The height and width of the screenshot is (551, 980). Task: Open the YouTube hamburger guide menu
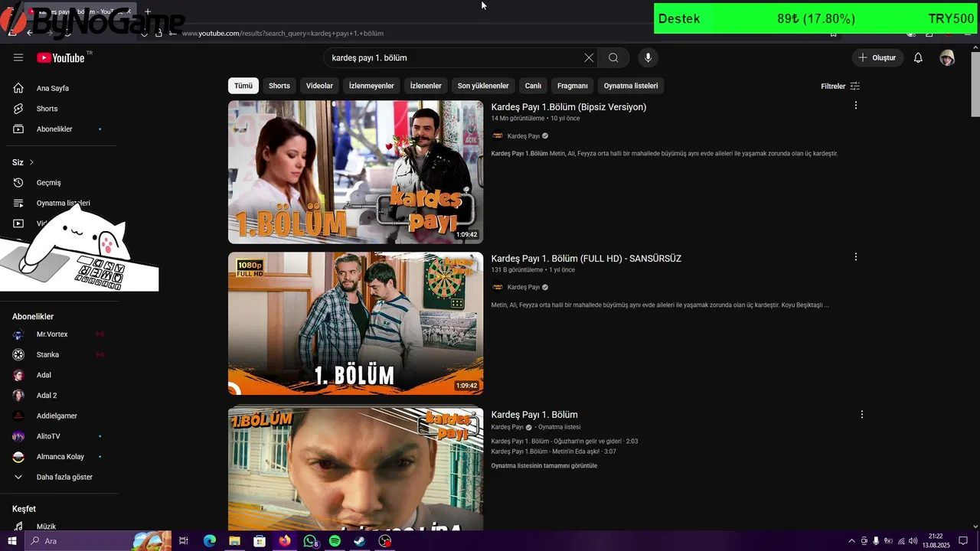18,57
